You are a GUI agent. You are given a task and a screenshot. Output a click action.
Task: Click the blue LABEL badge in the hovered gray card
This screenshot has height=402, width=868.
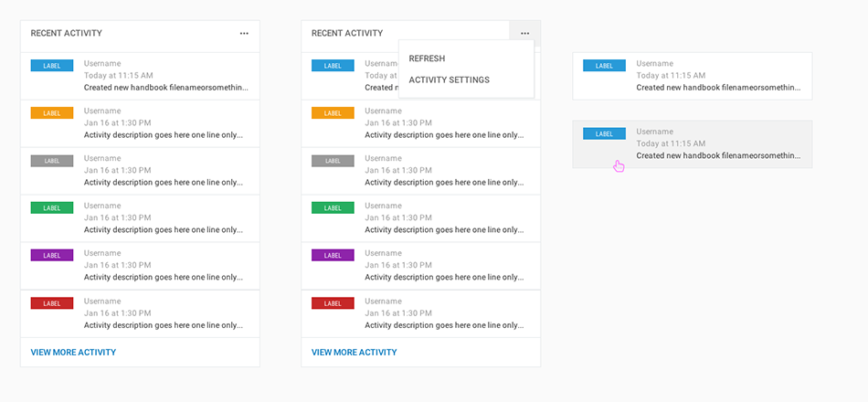click(604, 134)
